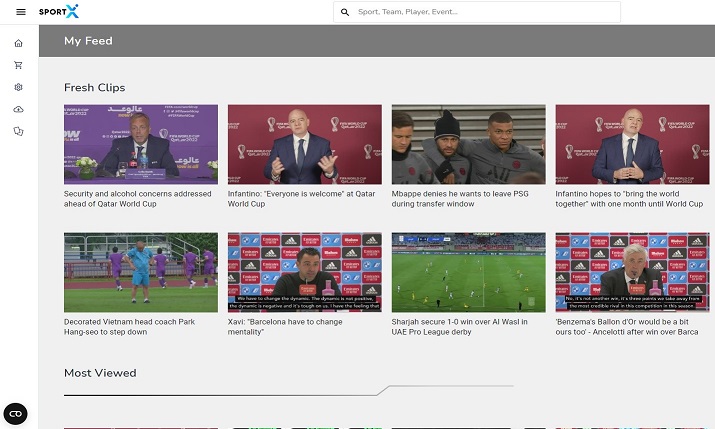Screen dimensions: 715x429
Task: Open Mbappe denies leaving PSG thumbnail
Action: (468, 144)
